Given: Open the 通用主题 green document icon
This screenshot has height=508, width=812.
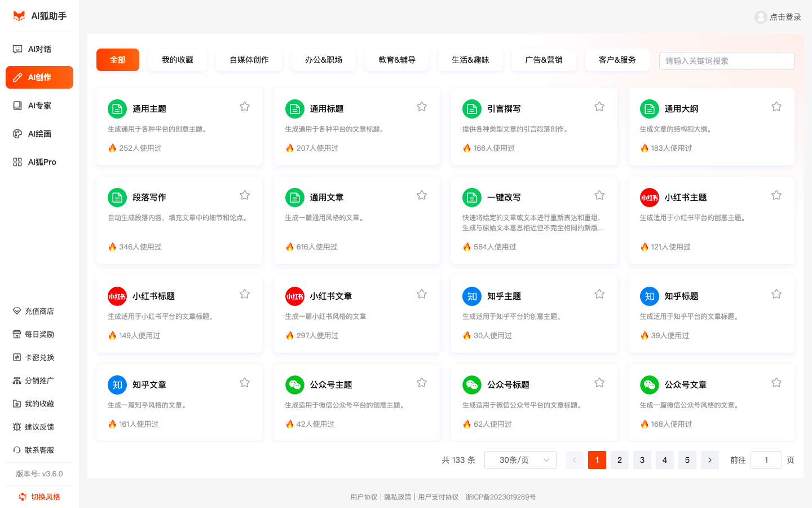Looking at the screenshot, I should pos(117,109).
